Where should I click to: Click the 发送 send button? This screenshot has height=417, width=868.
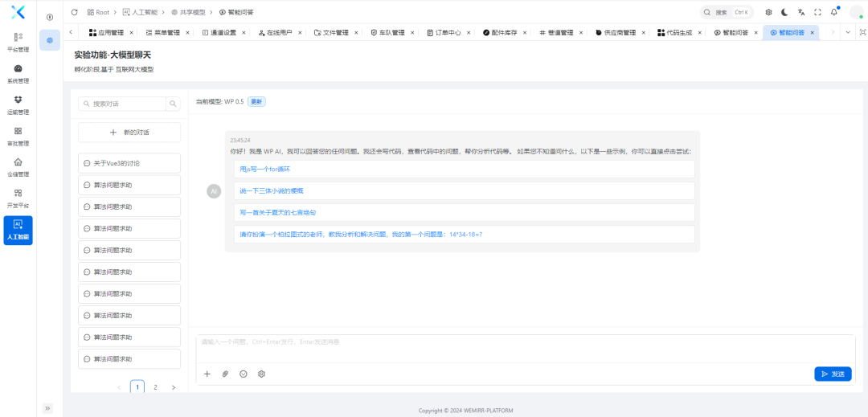833,374
